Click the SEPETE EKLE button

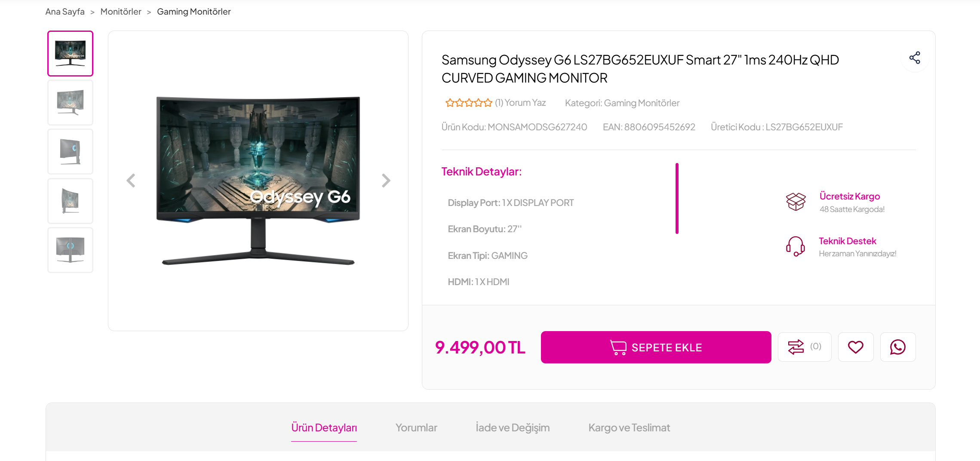[x=656, y=347]
